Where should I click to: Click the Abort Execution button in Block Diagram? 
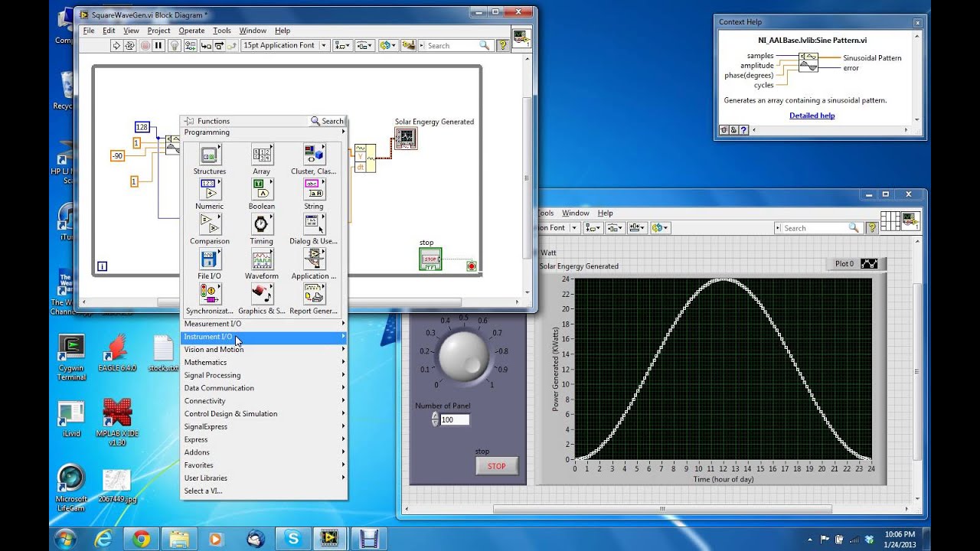pos(145,45)
